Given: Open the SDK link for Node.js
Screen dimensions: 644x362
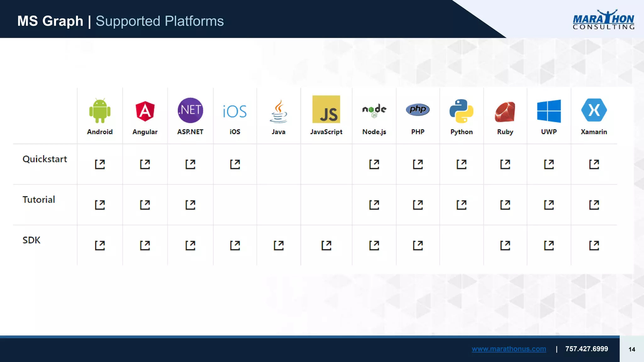Looking at the screenshot, I should pyautogui.click(x=374, y=245).
